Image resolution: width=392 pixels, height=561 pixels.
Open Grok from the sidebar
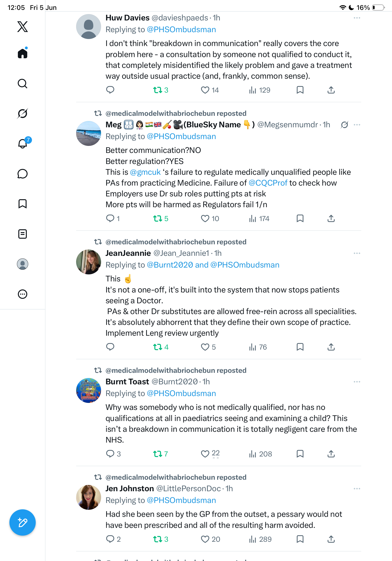coord(23,113)
